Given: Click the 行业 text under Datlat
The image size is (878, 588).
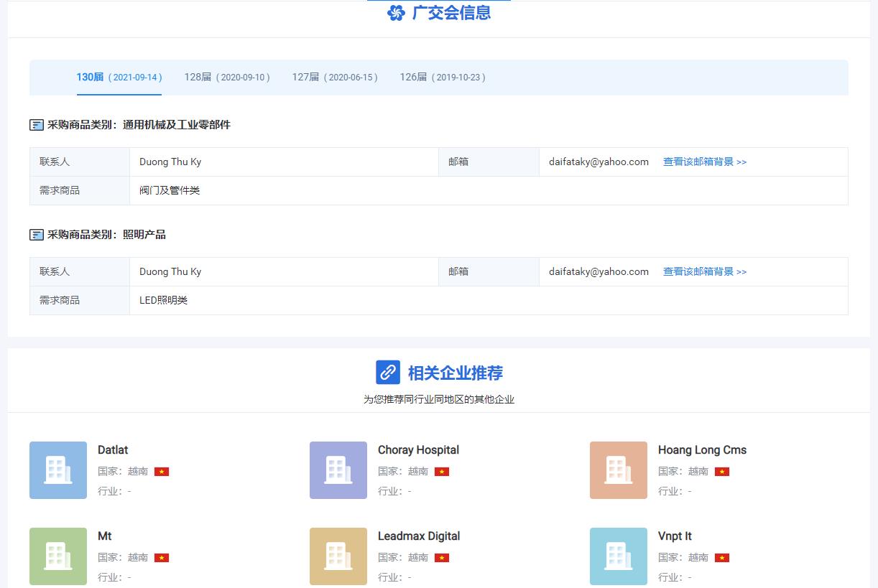Looking at the screenshot, I should coord(114,492).
